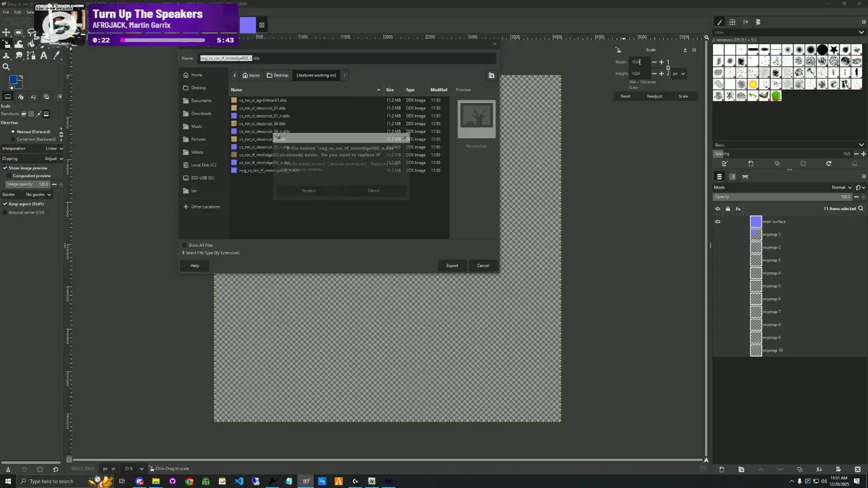
Task: Select the Move tool in toolbox
Action: [x=6, y=33]
